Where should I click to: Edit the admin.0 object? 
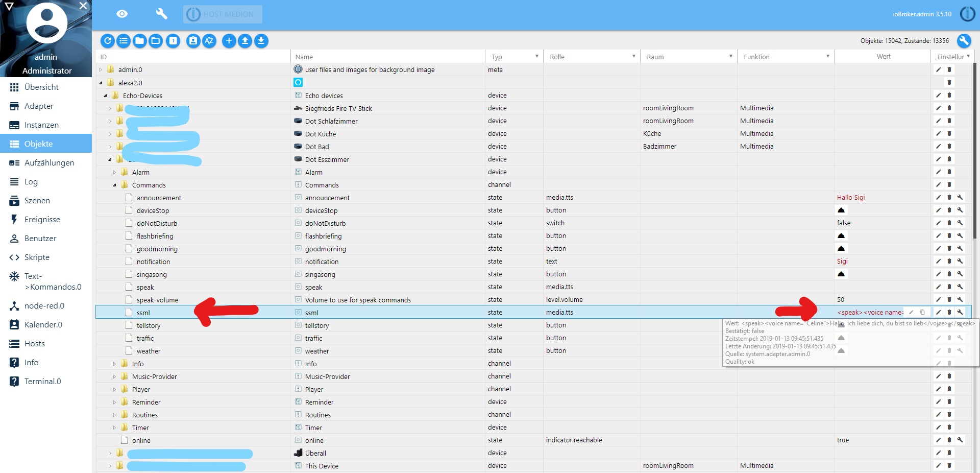939,69
